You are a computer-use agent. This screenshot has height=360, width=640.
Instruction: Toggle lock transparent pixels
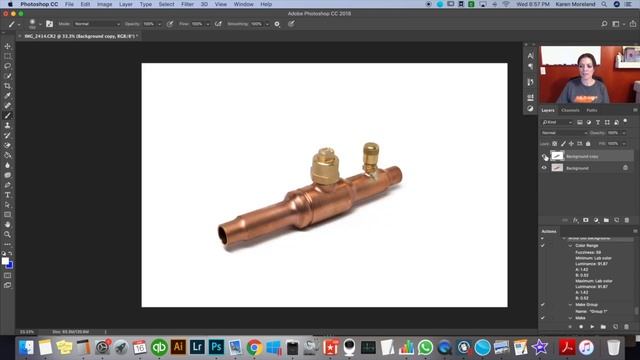point(555,144)
